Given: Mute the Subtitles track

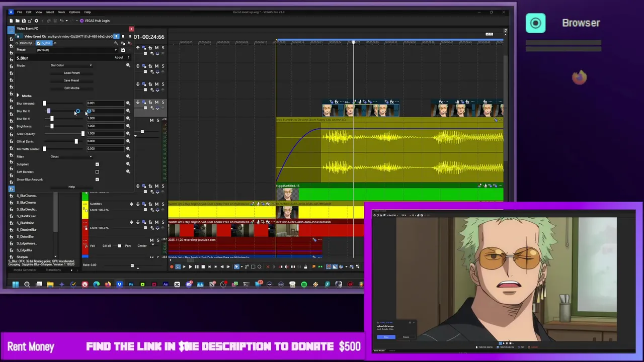Looking at the screenshot, I should click(156, 204).
